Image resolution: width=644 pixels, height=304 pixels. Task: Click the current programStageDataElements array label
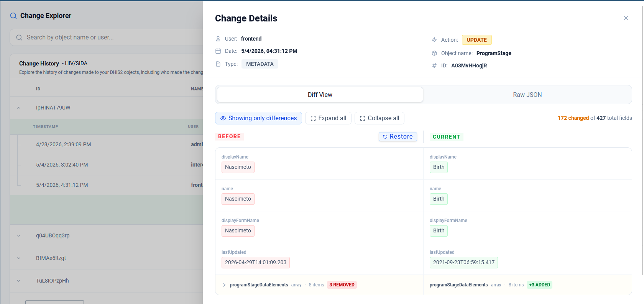tap(458, 285)
